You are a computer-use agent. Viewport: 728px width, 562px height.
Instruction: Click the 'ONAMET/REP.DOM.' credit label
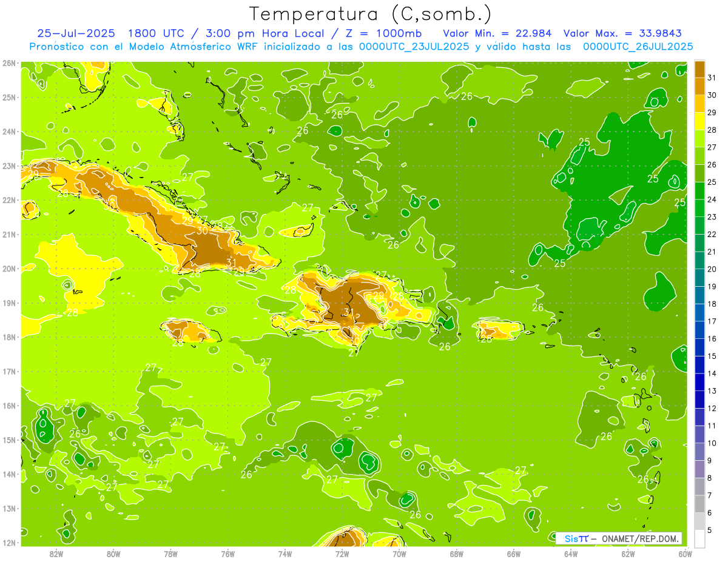tap(641, 538)
